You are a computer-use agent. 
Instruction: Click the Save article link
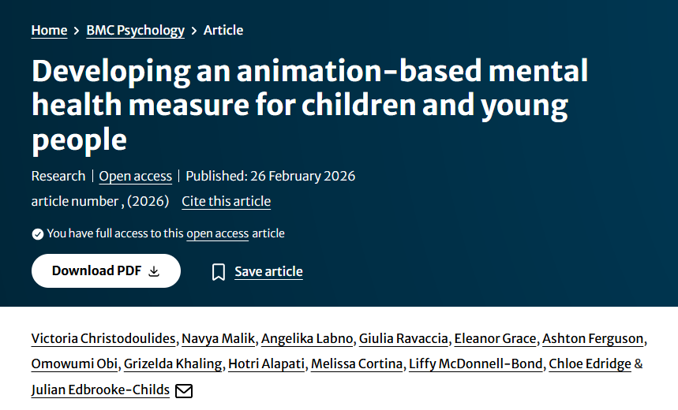(268, 272)
